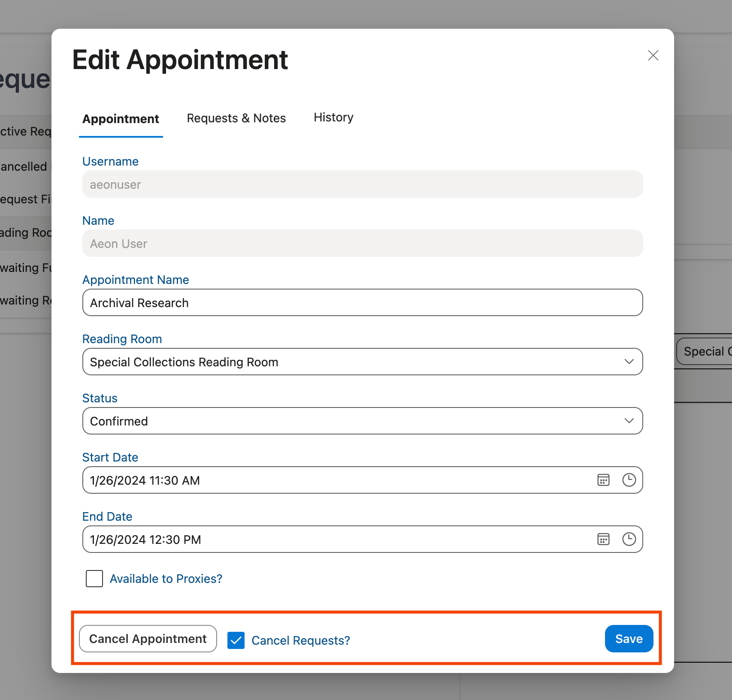Change status from Confirmed using its chevron
Viewport: 732px width, 700px height.
pyautogui.click(x=629, y=421)
